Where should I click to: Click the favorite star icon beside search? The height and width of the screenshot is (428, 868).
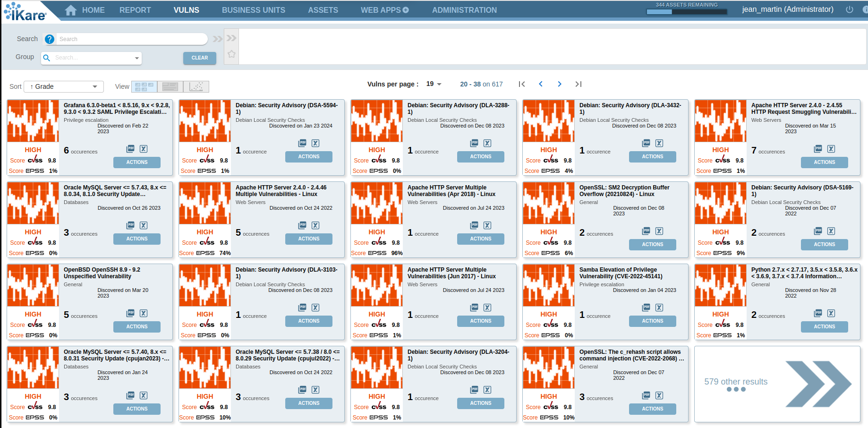click(231, 54)
